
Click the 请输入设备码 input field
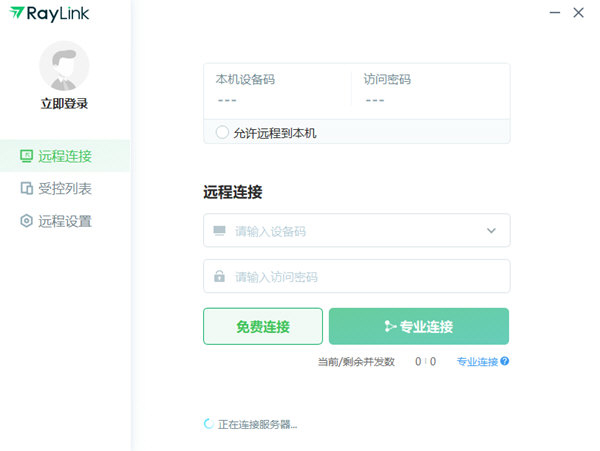tap(350, 231)
